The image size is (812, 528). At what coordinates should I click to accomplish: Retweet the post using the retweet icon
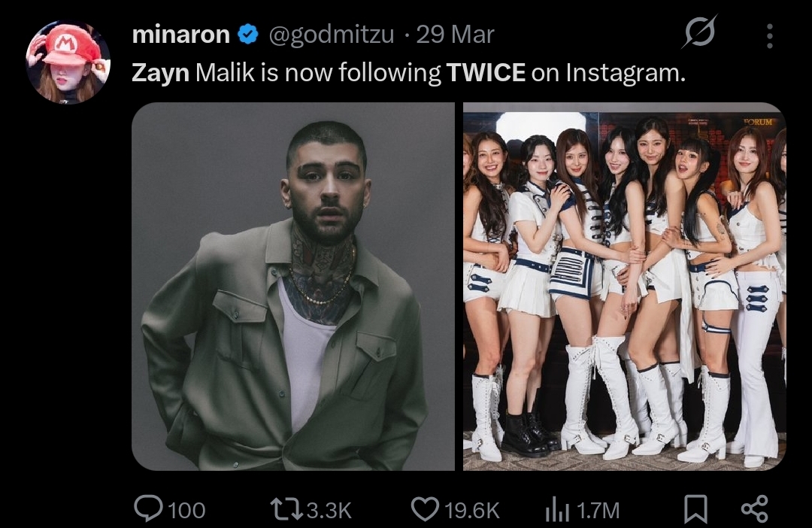(286, 509)
